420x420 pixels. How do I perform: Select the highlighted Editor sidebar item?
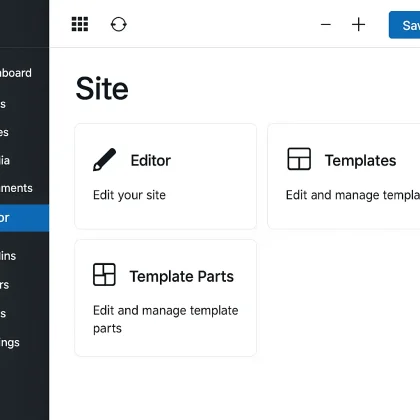(x=24, y=218)
